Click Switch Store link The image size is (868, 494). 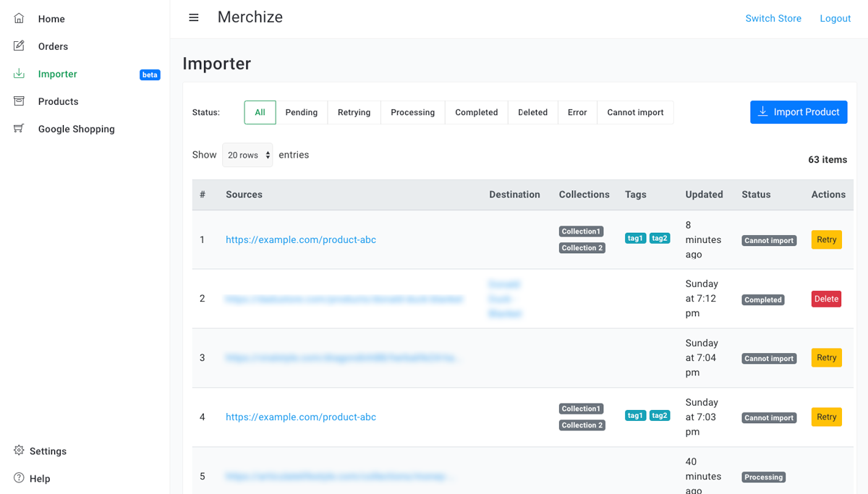pos(773,19)
